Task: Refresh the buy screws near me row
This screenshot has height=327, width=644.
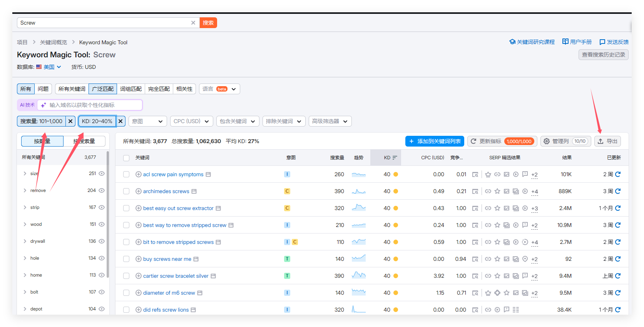Action: (618, 259)
